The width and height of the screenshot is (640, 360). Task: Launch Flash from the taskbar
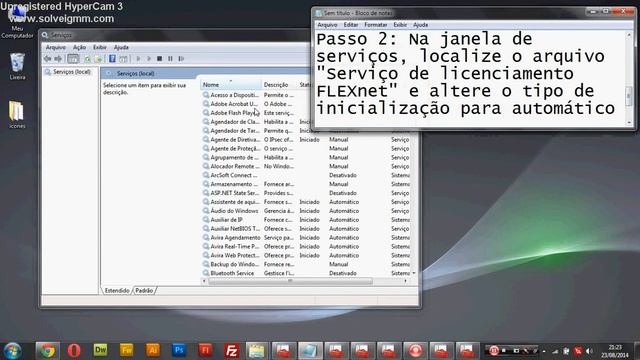[x=205, y=350]
